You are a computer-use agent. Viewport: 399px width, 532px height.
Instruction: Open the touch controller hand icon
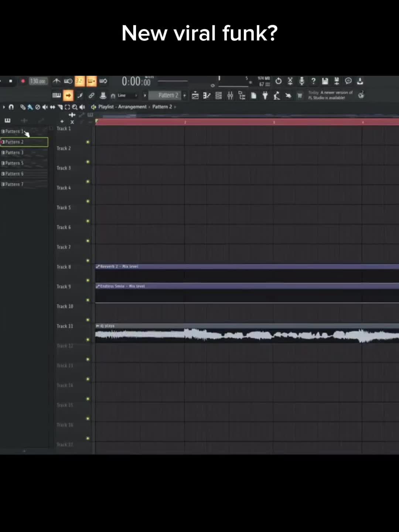(288, 96)
